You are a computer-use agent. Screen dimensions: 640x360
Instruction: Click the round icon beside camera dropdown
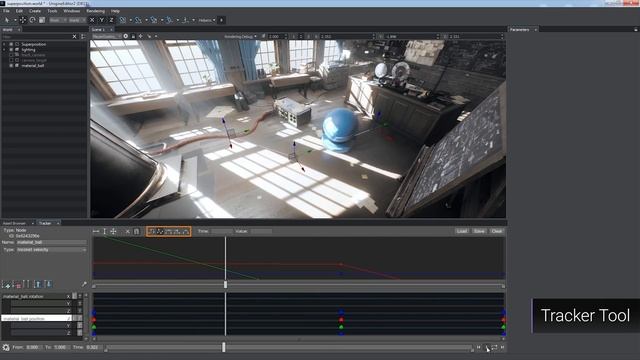[x=126, y=36]
